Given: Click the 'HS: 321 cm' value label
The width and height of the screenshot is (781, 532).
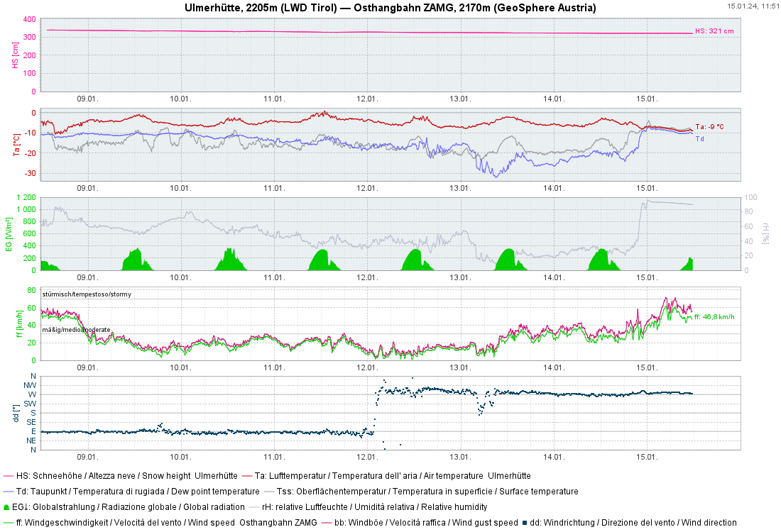Looking at the screenshot, I should click(x=714, y=31).
